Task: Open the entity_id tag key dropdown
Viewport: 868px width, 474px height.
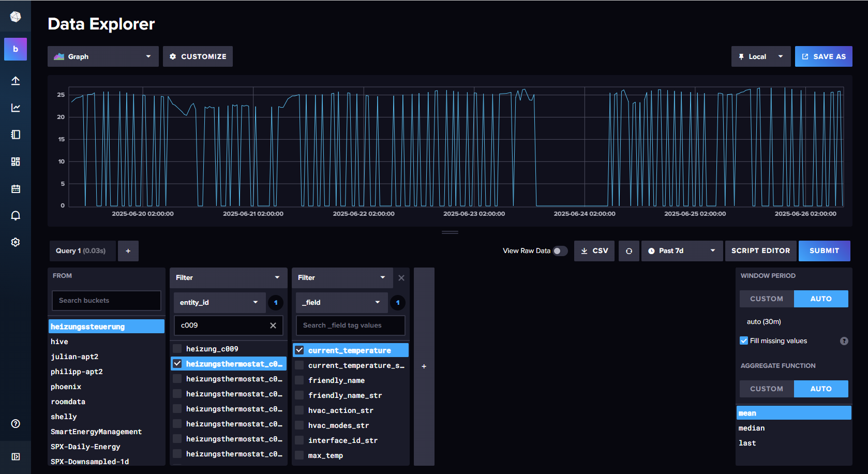Action: click(218, 303)
